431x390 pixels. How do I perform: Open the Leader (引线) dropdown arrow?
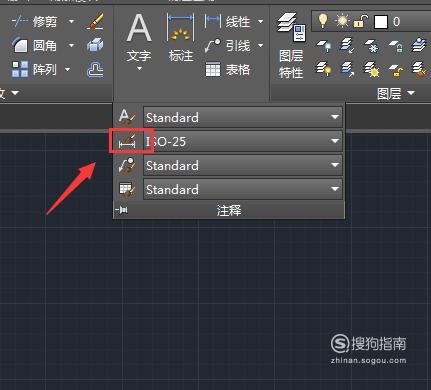pyautogui.click(x=260, y=45)
